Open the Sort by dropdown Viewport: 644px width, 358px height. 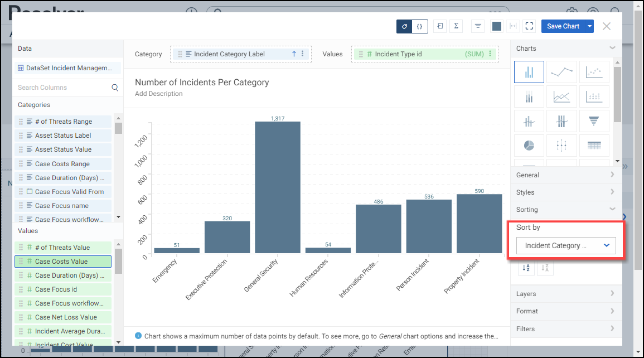coord(566,246)
